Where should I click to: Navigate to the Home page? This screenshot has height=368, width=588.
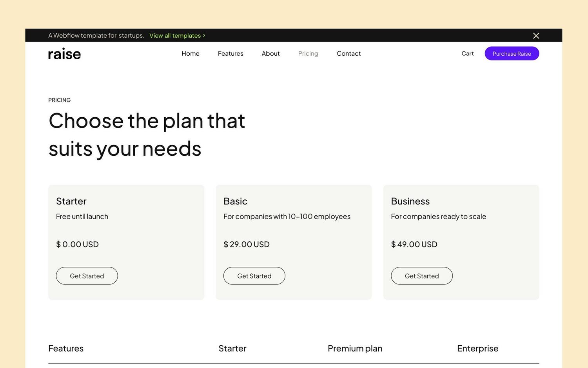[190, 53]
